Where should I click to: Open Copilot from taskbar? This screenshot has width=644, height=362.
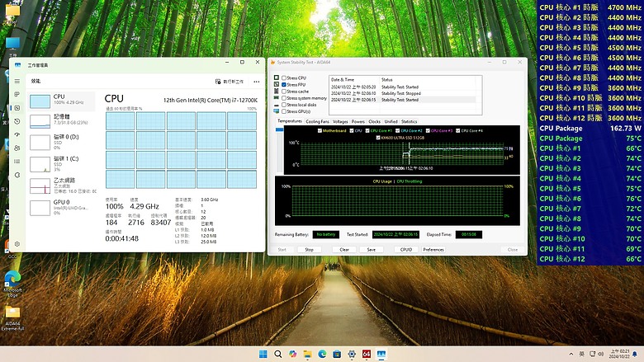292,355
